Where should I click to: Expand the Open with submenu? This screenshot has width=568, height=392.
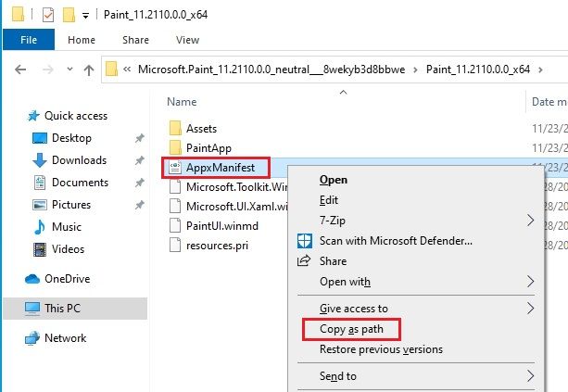point(416,282)
